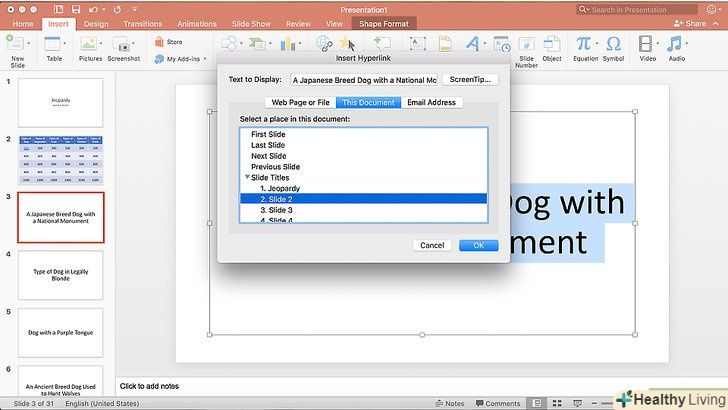Image resolution: width=728 pixels, height=410 pixels.
Task: Insert an Equation using the pi icon
Action: [x=584, y=44]
